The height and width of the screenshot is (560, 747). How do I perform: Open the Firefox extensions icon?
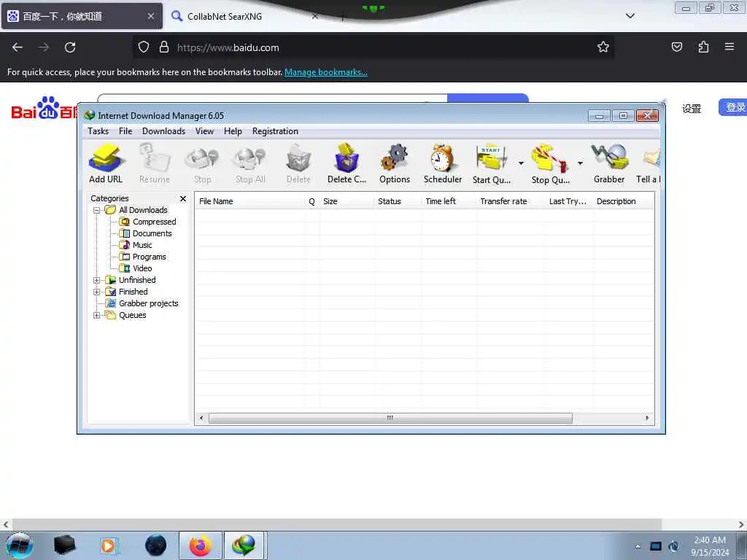pyautogui.click(x=703, y=47)
